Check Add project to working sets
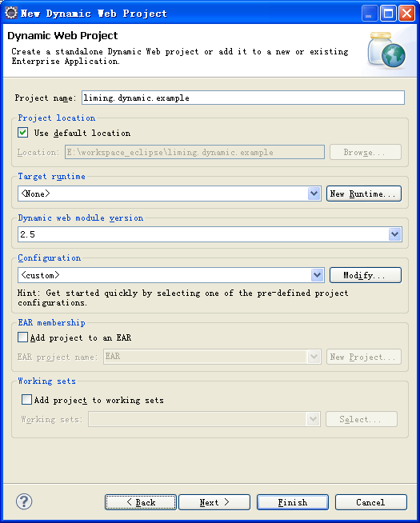This screenshot has height=523, width=420. coord(26,399)
